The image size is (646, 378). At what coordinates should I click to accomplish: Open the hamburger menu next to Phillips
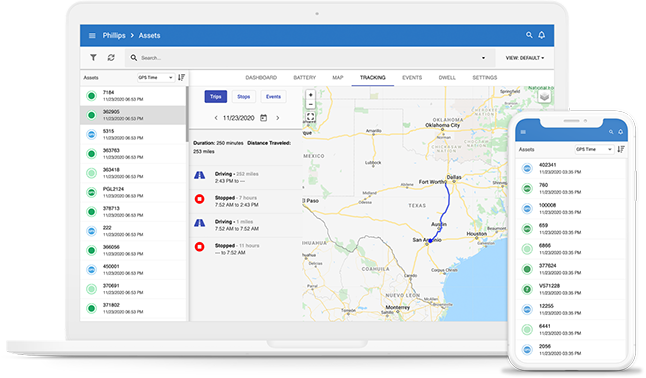(x=92, y=35)
